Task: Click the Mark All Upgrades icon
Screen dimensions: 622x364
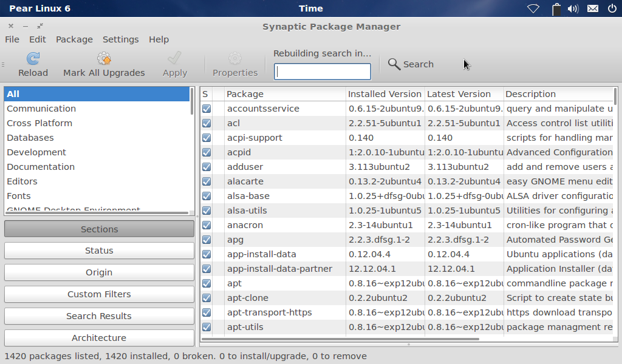Action: click(104, 59)
